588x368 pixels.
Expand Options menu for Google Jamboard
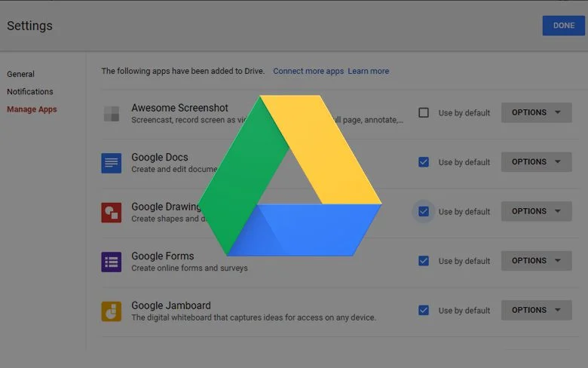[536, 310]
